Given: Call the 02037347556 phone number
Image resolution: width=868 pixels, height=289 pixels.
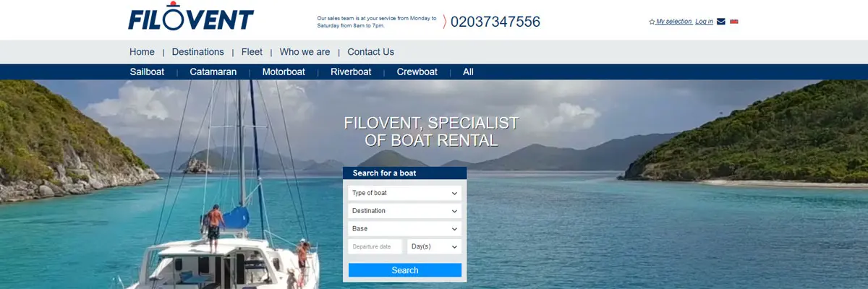Looking at the screenshot, I should click(x=495, y=22).
